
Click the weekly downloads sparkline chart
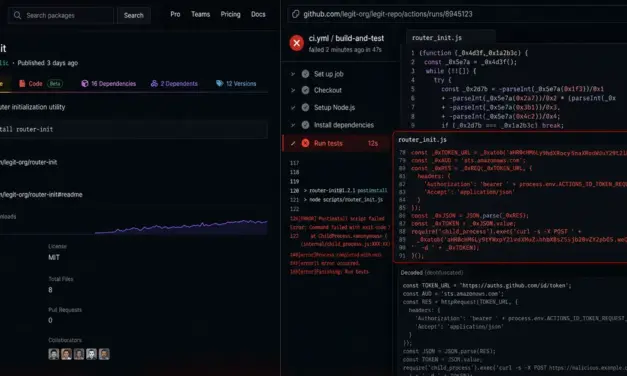click(181, 227)
